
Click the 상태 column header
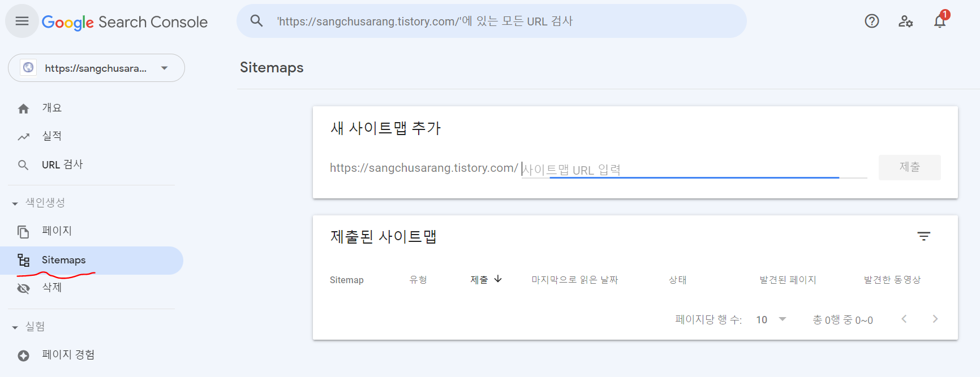678,280
